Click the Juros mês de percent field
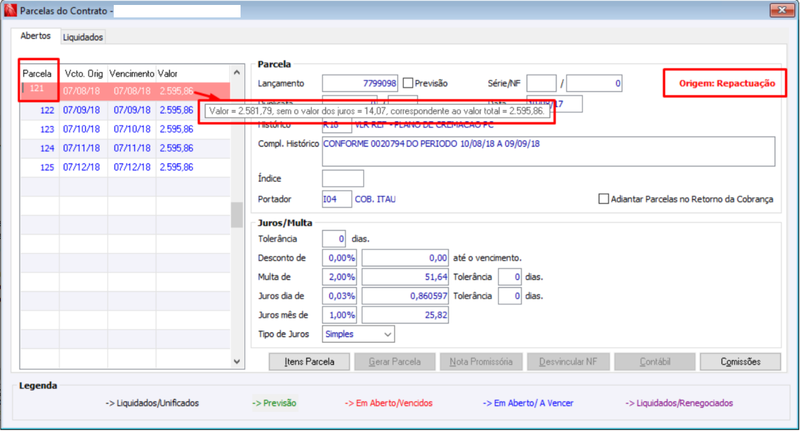800x432 pixels. pyautogui.click(x=340, y=315)
